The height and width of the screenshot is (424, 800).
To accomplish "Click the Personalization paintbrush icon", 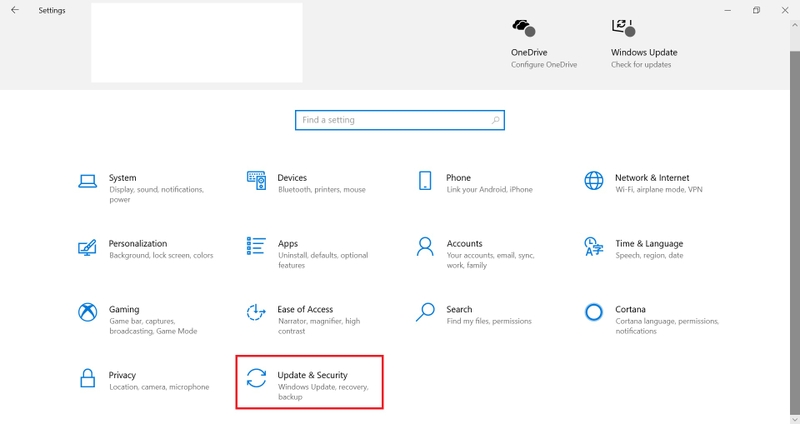I will pos(87,247).
